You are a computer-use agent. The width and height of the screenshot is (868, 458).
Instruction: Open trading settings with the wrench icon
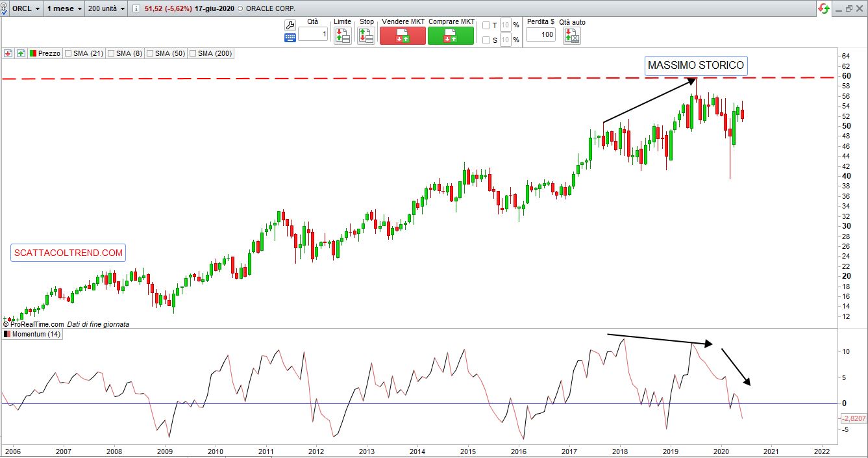(290, 25)
